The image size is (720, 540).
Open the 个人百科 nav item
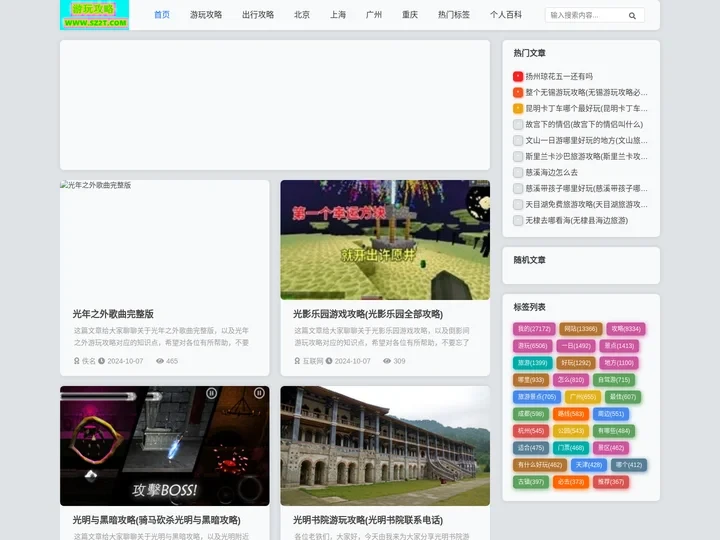[x=506, y=15]
